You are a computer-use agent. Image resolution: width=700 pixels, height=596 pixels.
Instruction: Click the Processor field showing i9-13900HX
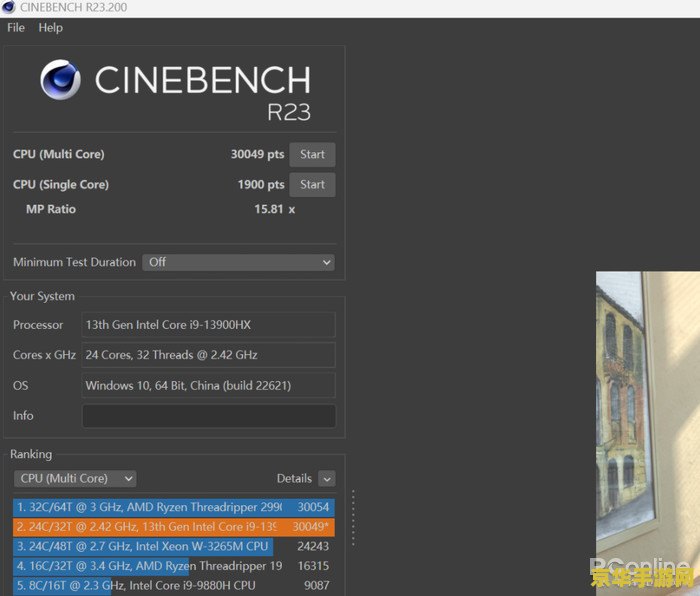[208, 325]
